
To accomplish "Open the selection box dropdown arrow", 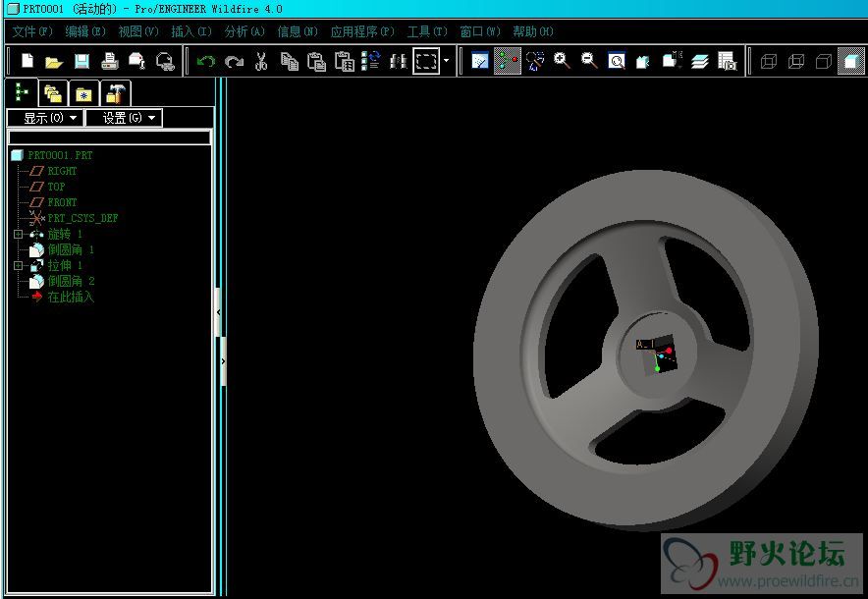I will [x=446, y=61].
